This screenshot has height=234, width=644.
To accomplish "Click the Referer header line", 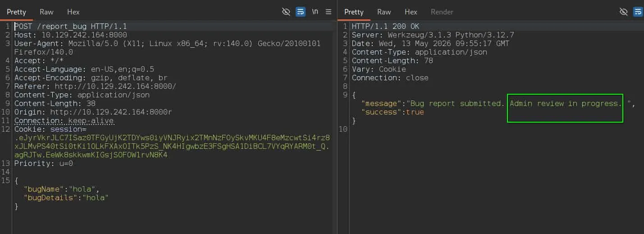I will (x=96, y=87).
